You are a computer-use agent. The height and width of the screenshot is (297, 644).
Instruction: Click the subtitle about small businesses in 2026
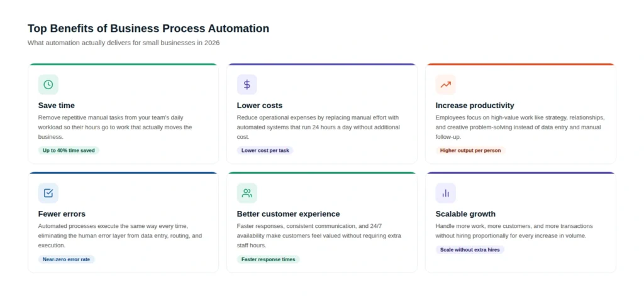[124, 43]
